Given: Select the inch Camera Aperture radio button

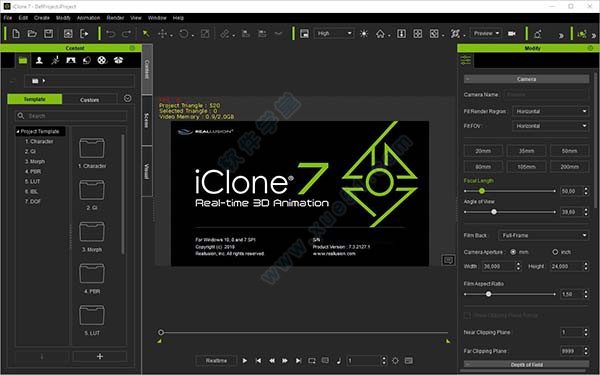Looking at the screenshot, I should pos(555,252).
